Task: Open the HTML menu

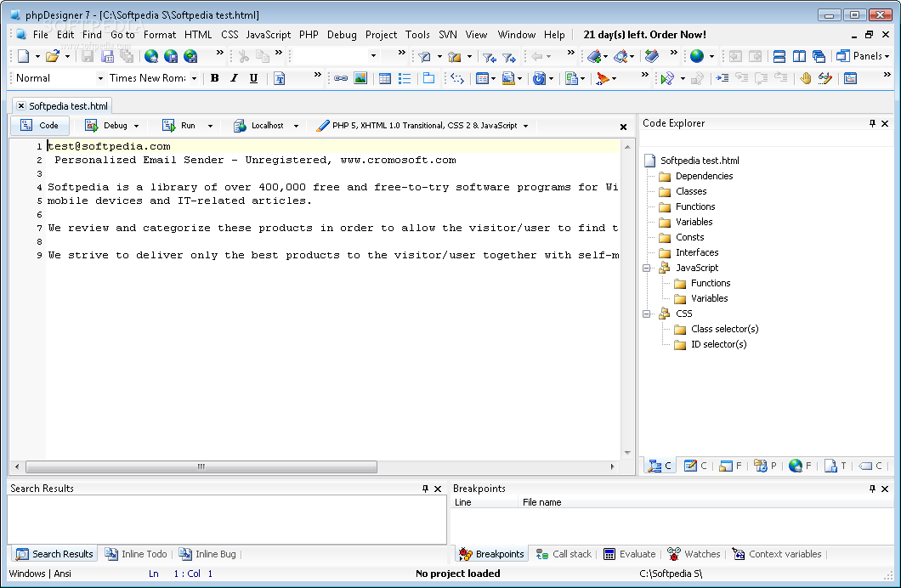Action: (x=198, y=35)
